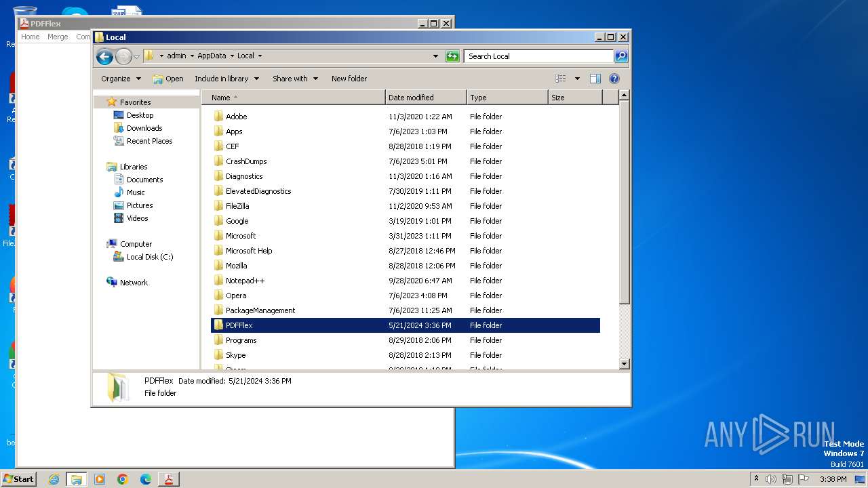Click the AppData breadcrumb segment
This screenshot has width=868, height=488.
click(x=212, y=56)
